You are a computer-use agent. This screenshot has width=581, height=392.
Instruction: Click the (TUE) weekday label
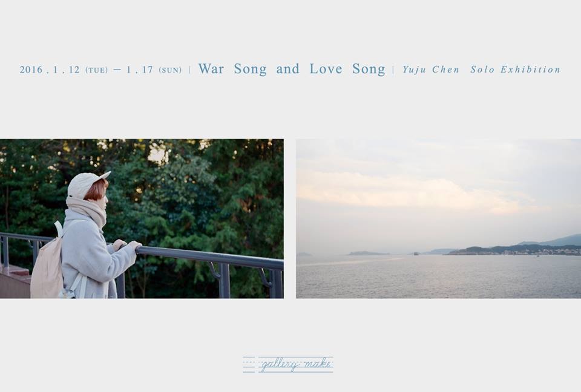pyautogui.click(x=96, y=70)
